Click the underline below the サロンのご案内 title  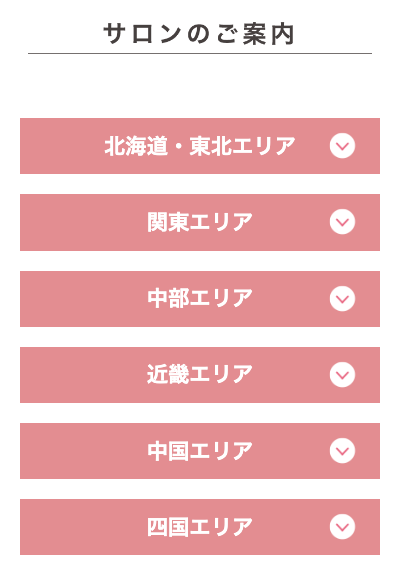point(200,54)
